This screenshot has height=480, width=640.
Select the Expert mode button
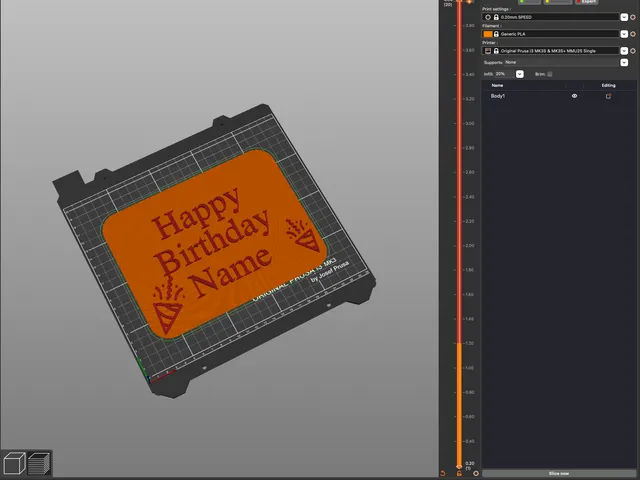(x=587, y=2)
